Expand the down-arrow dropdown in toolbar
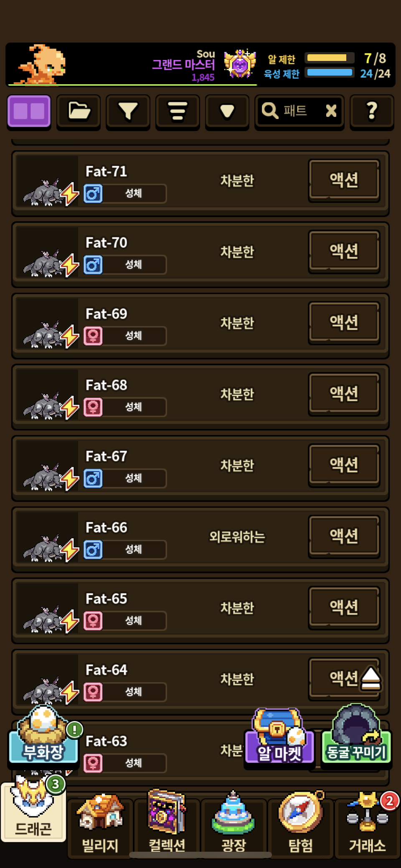 tap(227, 111)
